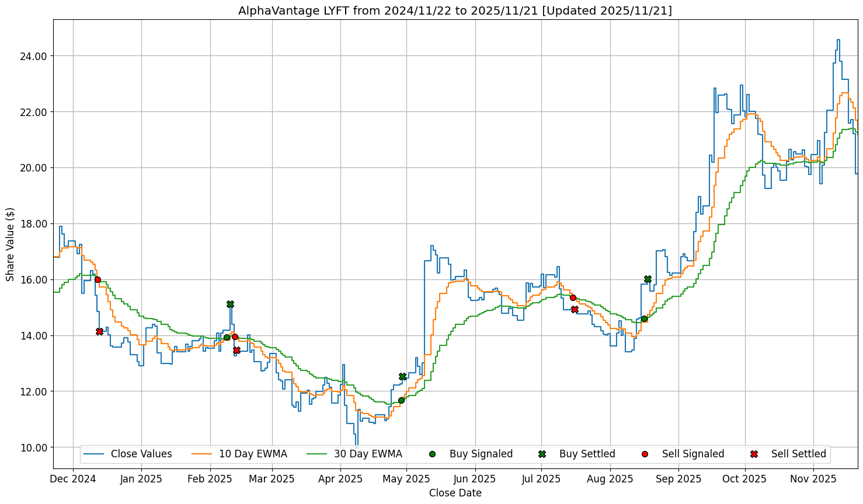863x504 pixels.
Task: Click the Buy Settled green X in legend
Action: (542, 454)
